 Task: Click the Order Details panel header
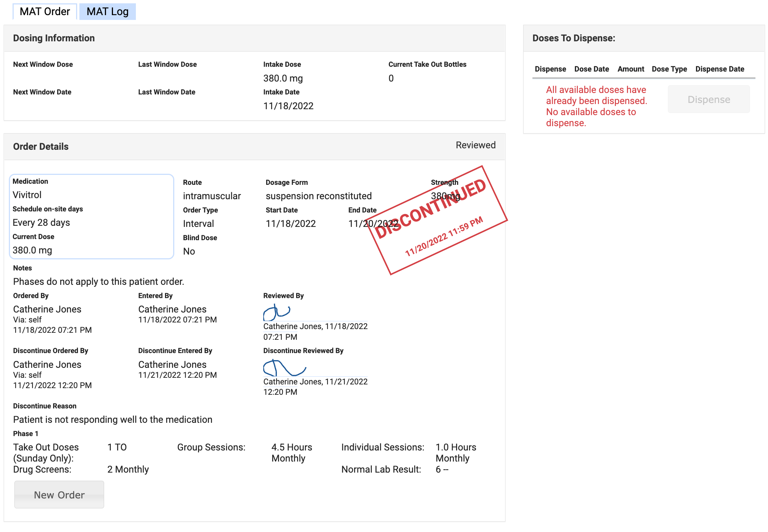[41, 146]
